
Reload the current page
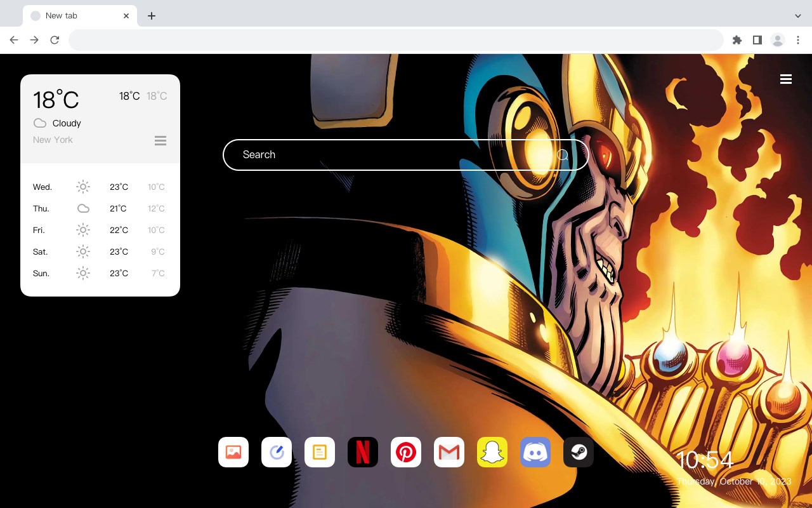pyautogui.click(x=55, y=40)
